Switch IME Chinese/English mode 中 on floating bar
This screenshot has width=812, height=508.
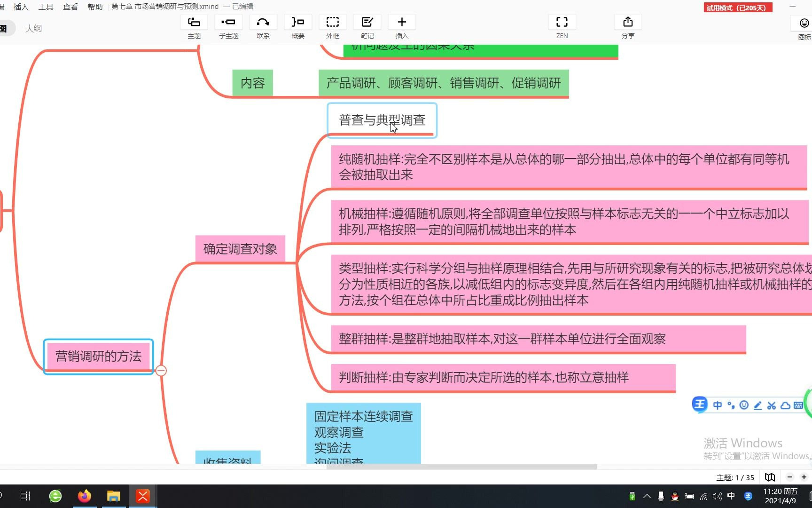(x=718, y=405)
